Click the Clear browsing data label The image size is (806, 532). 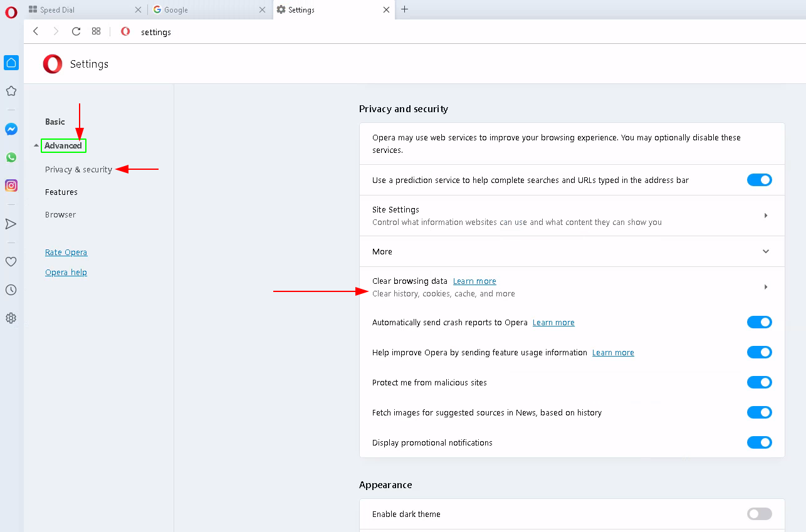(x=410, y=281)
